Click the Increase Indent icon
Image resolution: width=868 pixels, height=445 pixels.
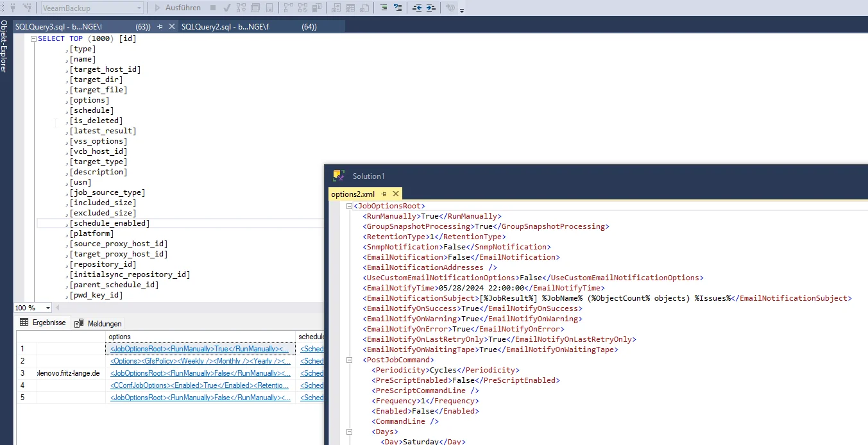430,8
